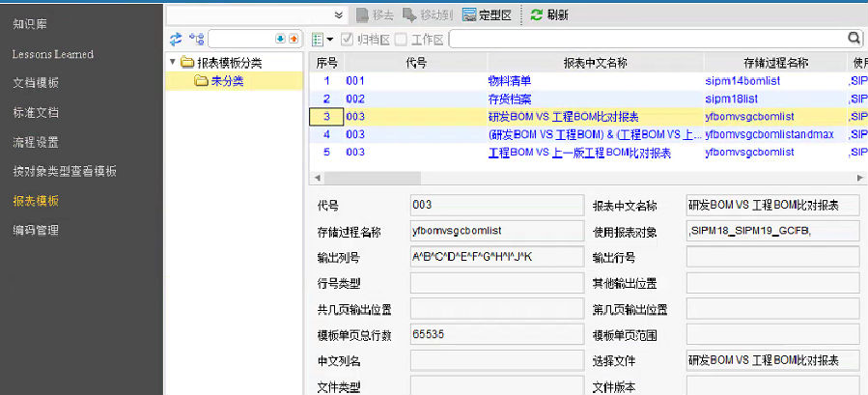The image size is (868, 395).
Task: Select the 存货档案 report row
Action: tap(588, 99)
